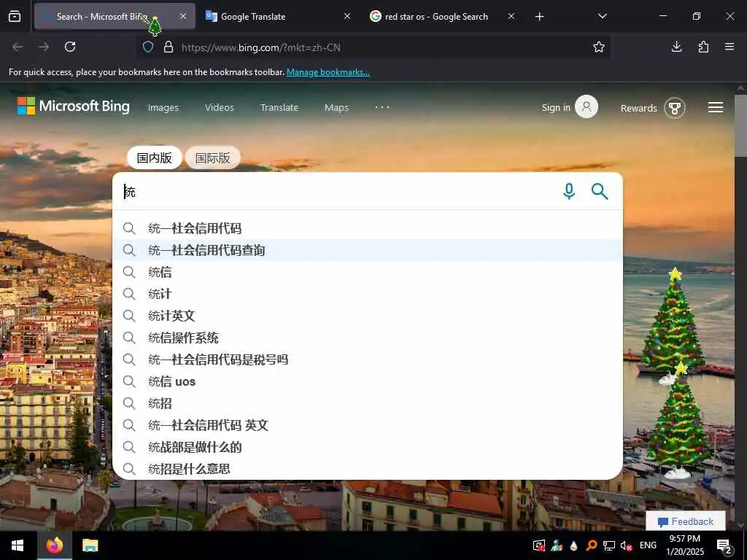This screenshot has height=560, width=747.
Task: Switch to red star os Google tab
Action: (441, 17)
